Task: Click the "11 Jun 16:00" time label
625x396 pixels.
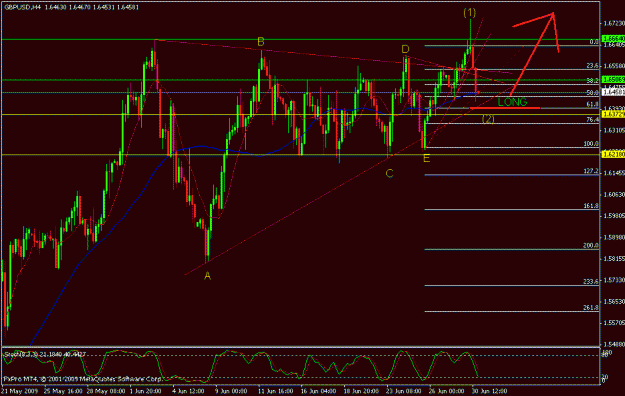Action: click(x=275, y=391)
